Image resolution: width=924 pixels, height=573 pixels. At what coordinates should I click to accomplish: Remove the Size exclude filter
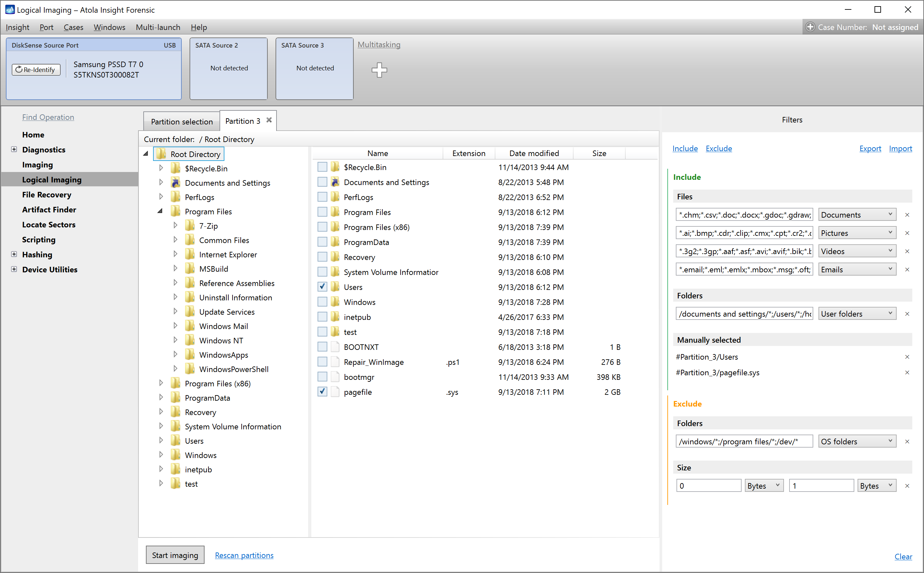(x=907, y=486)
